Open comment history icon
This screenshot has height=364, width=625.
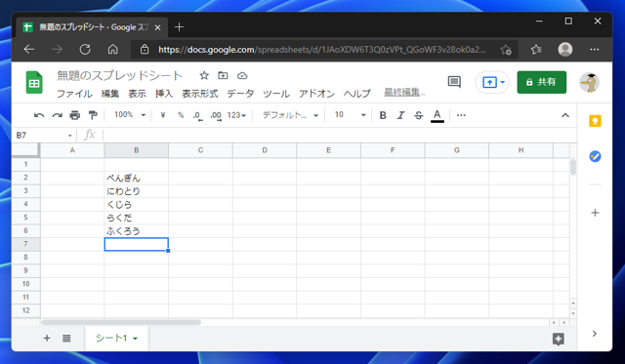454,82
